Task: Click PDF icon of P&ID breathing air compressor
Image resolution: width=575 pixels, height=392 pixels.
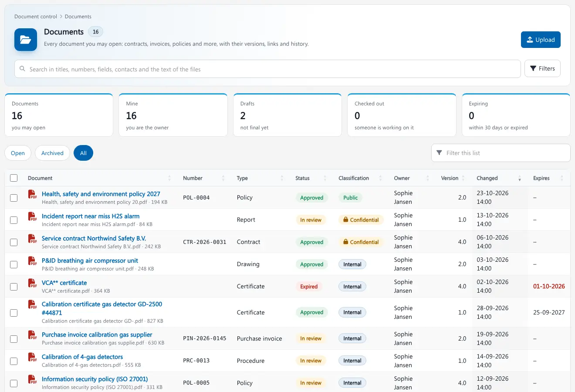Action: click(32, 261)
